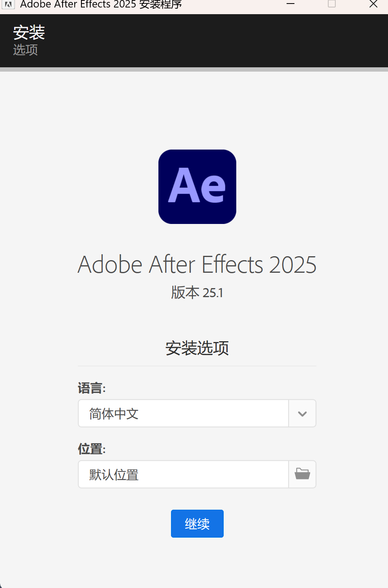Screen dimensions: 388x588
Task: Click the Adobe After Effects 2025 product name
Action: point(197,264)
